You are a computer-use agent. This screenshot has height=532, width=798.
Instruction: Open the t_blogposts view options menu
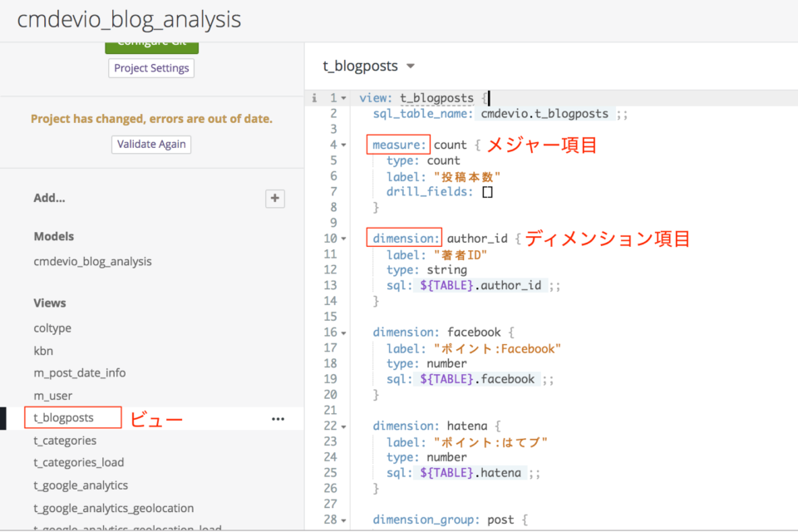[277, 418]
